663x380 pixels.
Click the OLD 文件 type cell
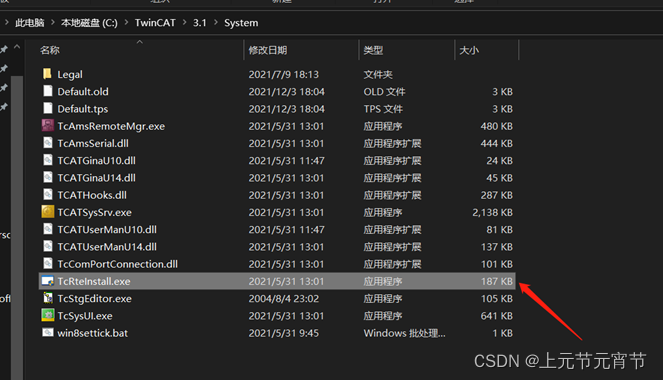click(384, 92)
